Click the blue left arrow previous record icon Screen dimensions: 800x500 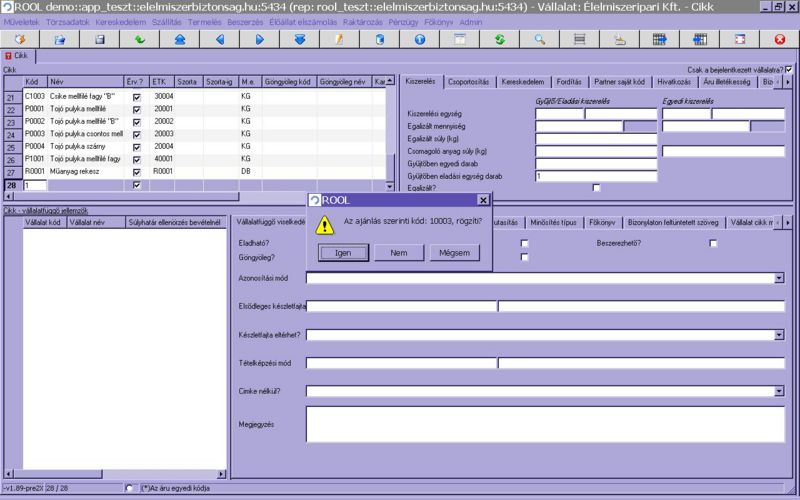(x=219, y=39)
